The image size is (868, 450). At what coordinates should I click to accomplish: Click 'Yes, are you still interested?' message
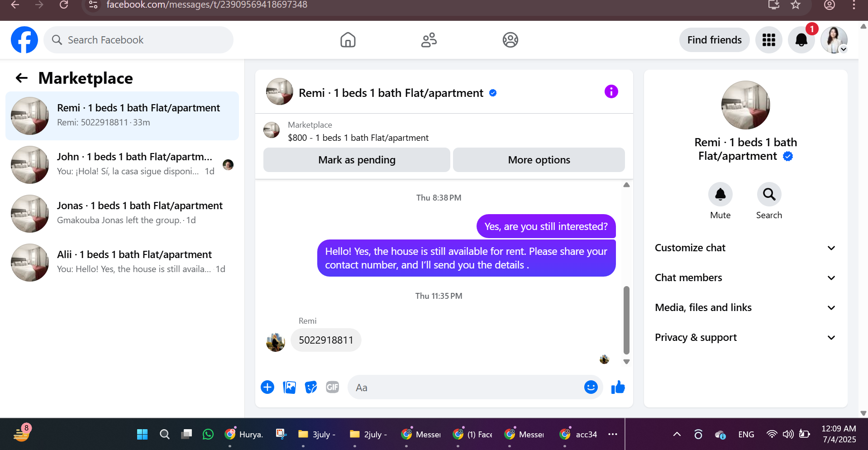(546, 226)
